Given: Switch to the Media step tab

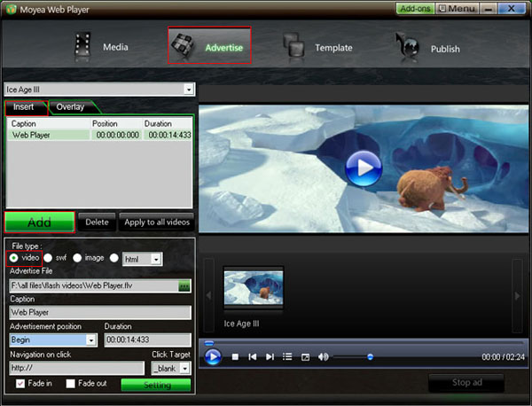Looking at the screenshot, I should (x=102, y=46).
